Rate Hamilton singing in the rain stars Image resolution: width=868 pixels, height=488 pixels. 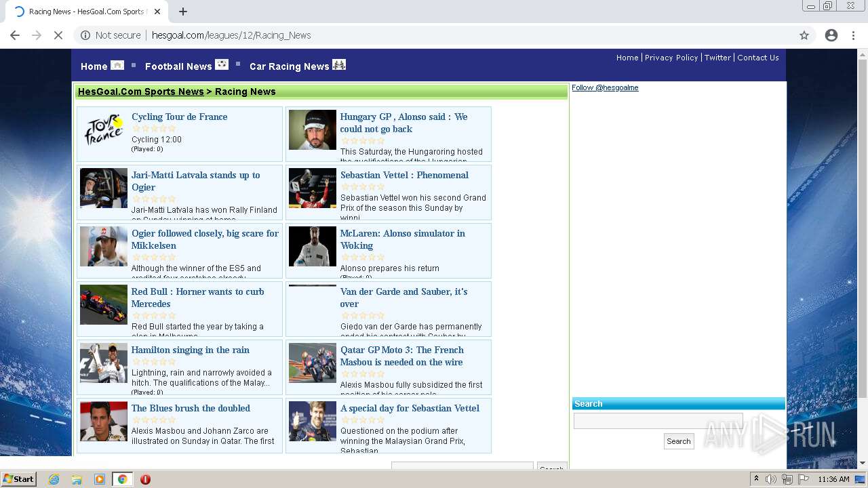point(154,362)
